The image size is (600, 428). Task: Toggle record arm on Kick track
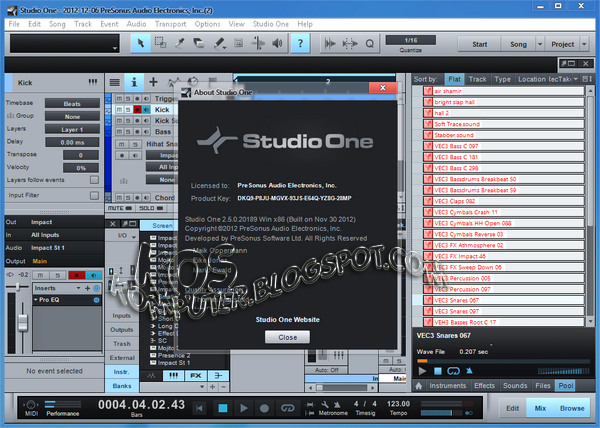coord(137,110)
